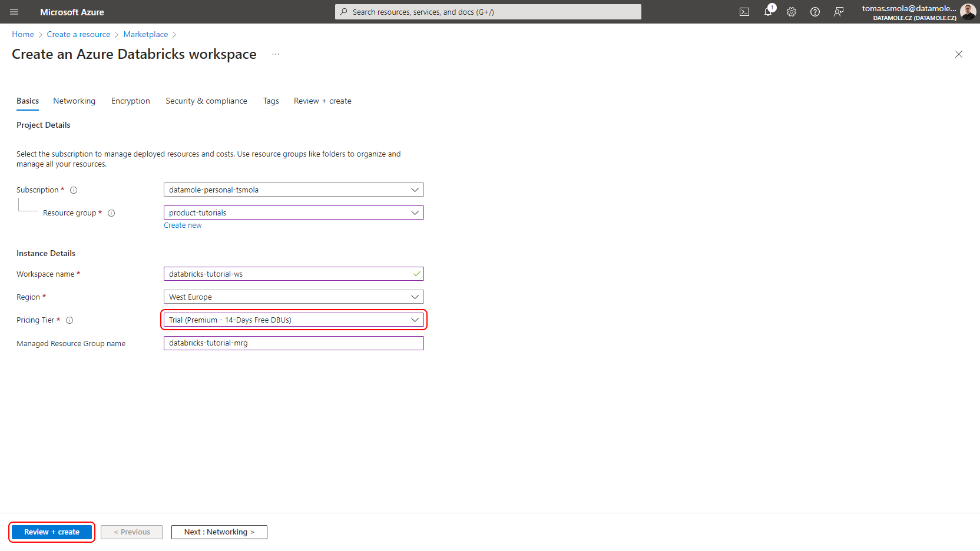
Task: Click the Previous button
Action: pyautogui.click(x=132, y=532)
